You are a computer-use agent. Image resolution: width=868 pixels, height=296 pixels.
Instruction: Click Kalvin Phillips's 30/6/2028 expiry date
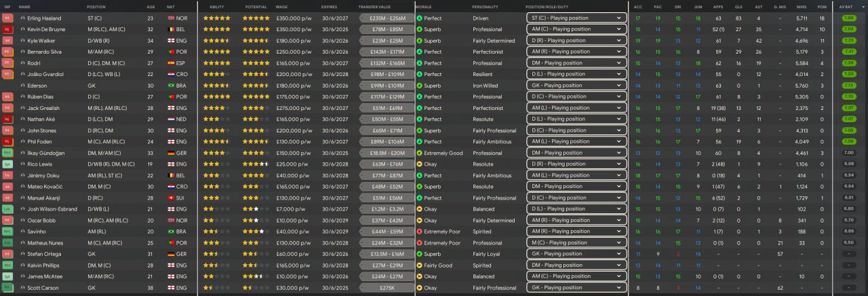(x=334, y=265)
